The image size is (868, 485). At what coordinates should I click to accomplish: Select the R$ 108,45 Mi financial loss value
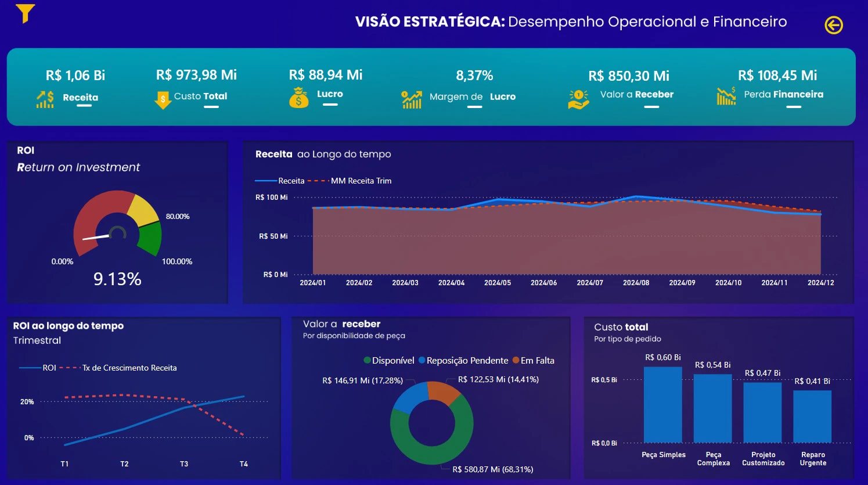click(x=777, y=76)
